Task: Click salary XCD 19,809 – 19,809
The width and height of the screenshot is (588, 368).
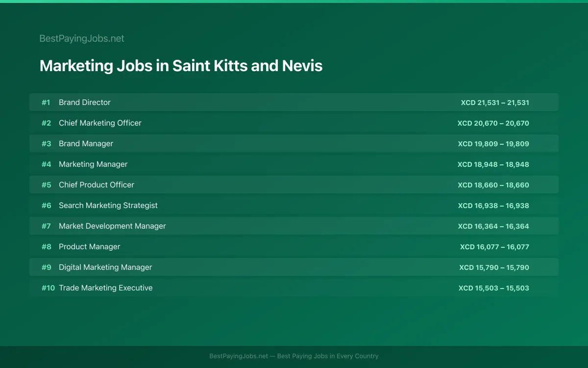Action: click(493, 144)
